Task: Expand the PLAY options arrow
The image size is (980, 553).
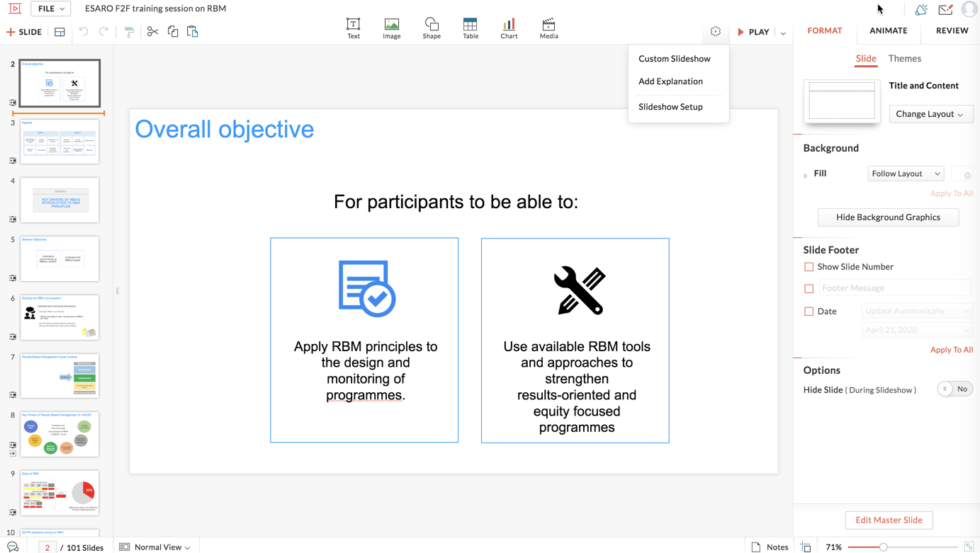Action: [x=783, y=33]
